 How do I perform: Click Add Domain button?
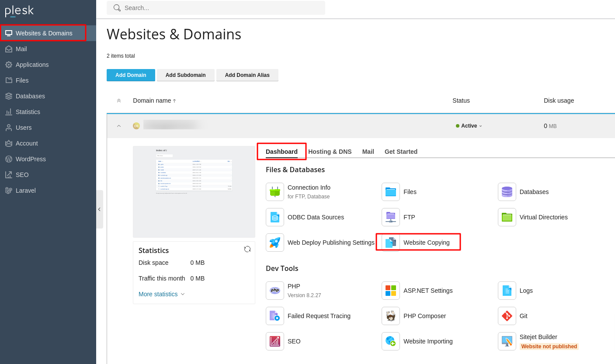pos(131,75)
